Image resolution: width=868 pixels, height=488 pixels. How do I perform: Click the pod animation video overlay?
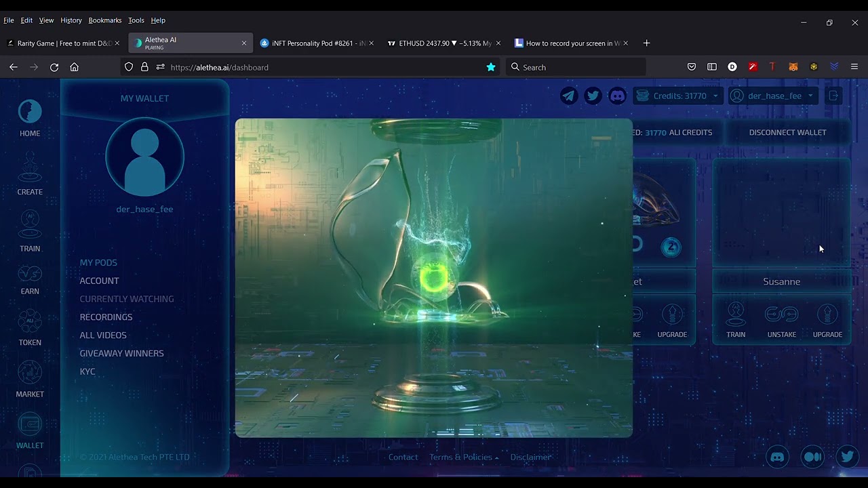pyautogui.click(x=434, y=278)
